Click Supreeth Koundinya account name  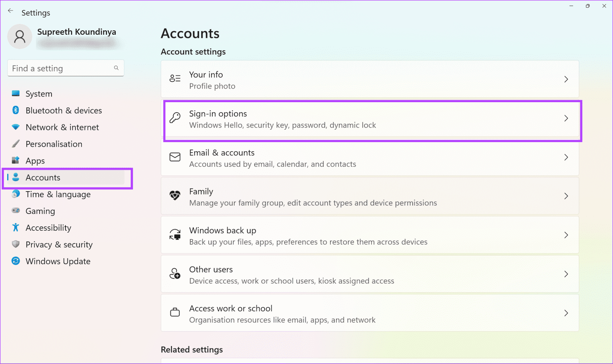(77, 32)
